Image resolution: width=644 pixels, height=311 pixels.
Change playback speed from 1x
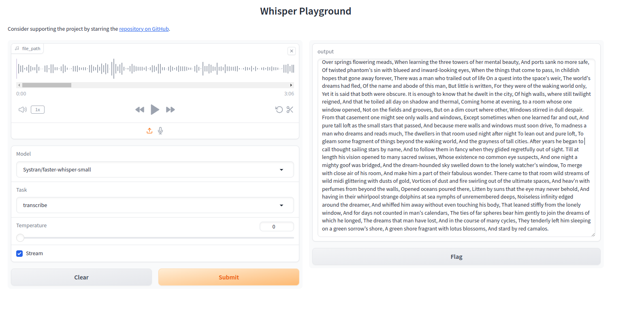(x=38, y=110)
